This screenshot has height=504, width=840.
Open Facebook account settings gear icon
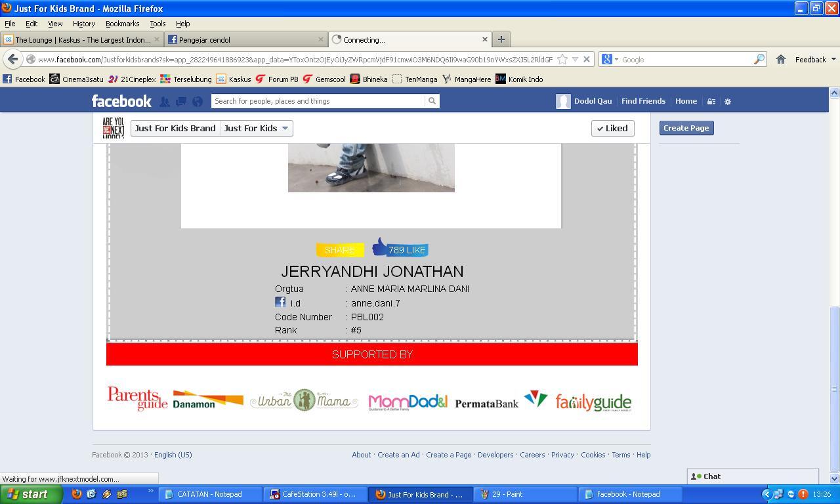[x=727, y=101]
